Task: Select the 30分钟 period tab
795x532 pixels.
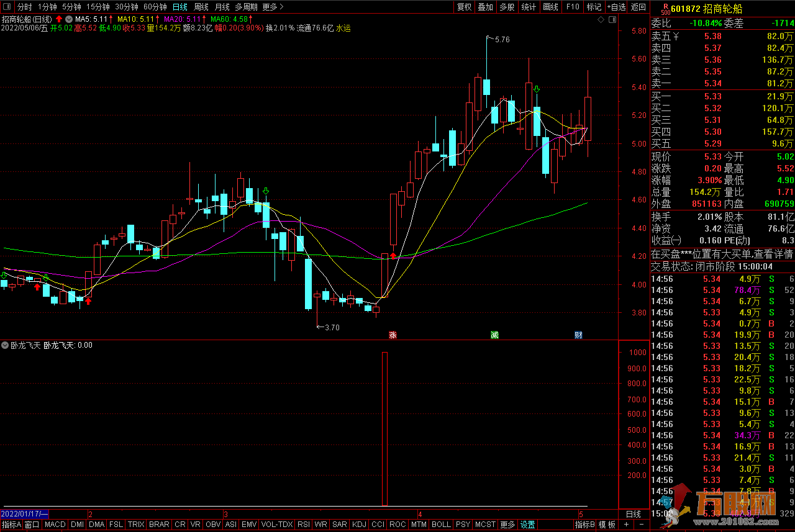Action: 127,7
